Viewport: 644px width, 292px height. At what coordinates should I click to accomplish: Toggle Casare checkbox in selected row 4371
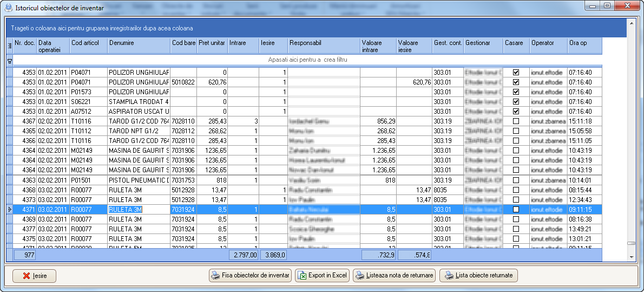point(516,210)
